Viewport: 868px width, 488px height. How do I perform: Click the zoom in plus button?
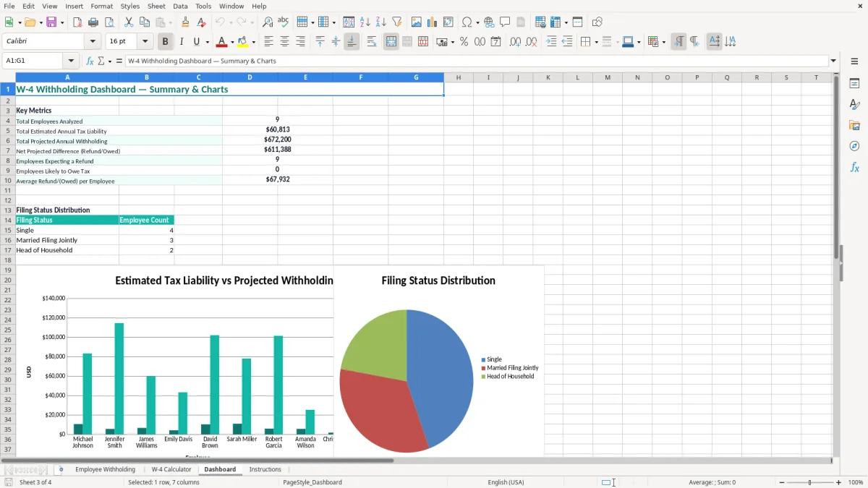[x=839, y=482]
